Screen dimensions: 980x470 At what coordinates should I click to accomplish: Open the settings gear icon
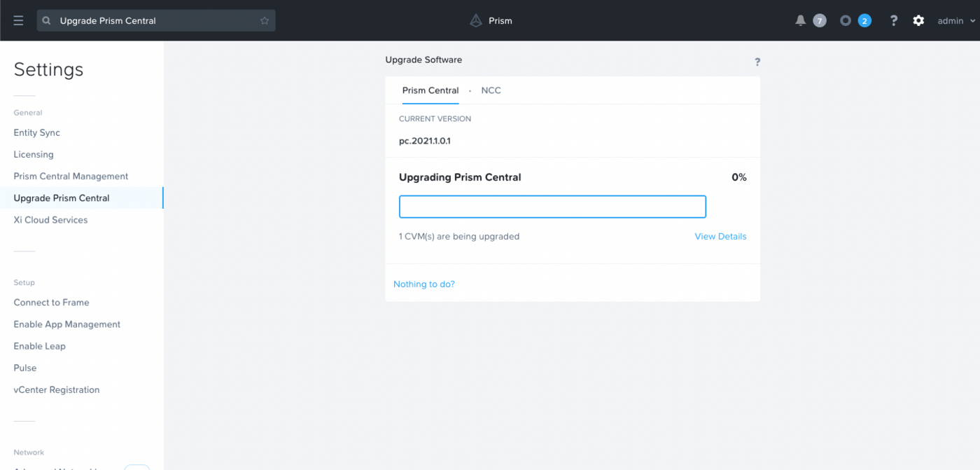[x=918, y=21]
